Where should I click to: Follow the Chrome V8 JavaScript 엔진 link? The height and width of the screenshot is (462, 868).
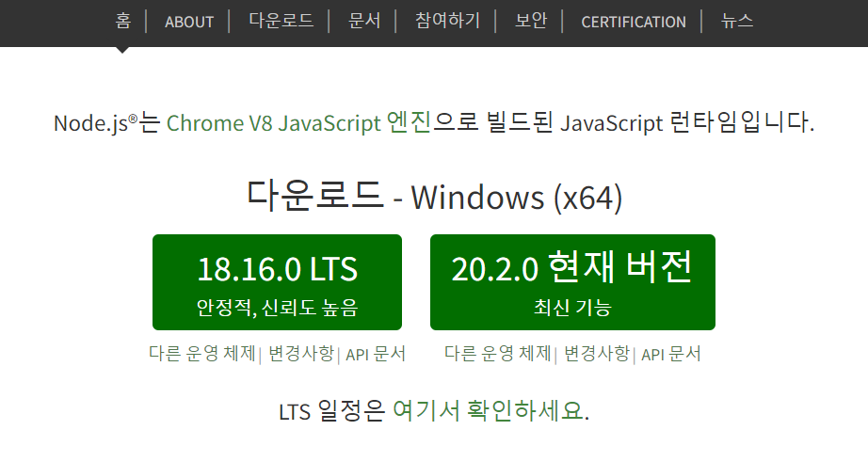[x=299, y=122]
